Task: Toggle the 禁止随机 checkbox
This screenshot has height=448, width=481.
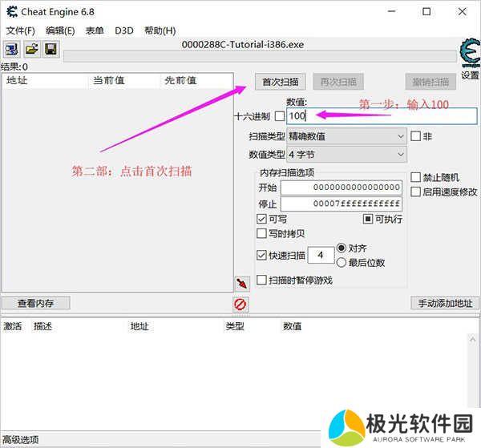Action: pos(415,177)
